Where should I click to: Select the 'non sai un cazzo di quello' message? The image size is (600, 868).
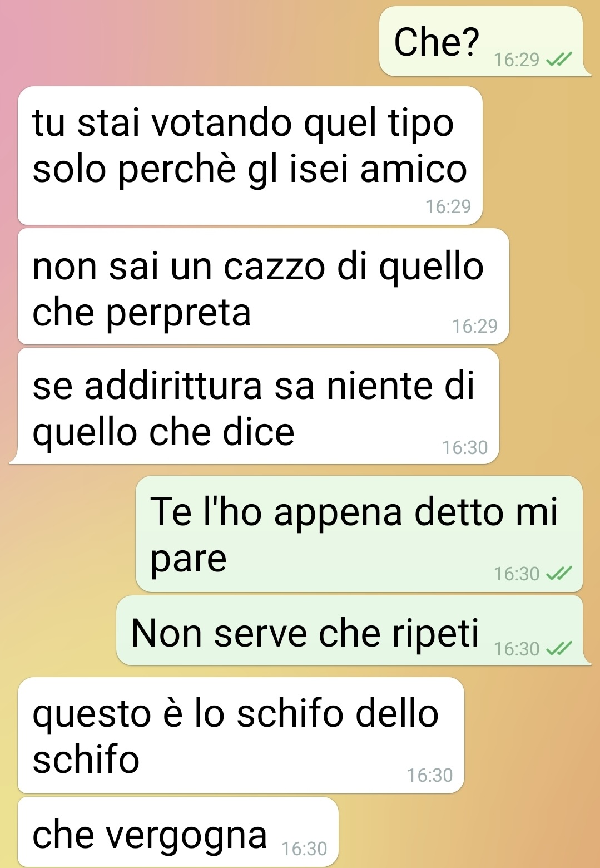[x=264, y=287]
